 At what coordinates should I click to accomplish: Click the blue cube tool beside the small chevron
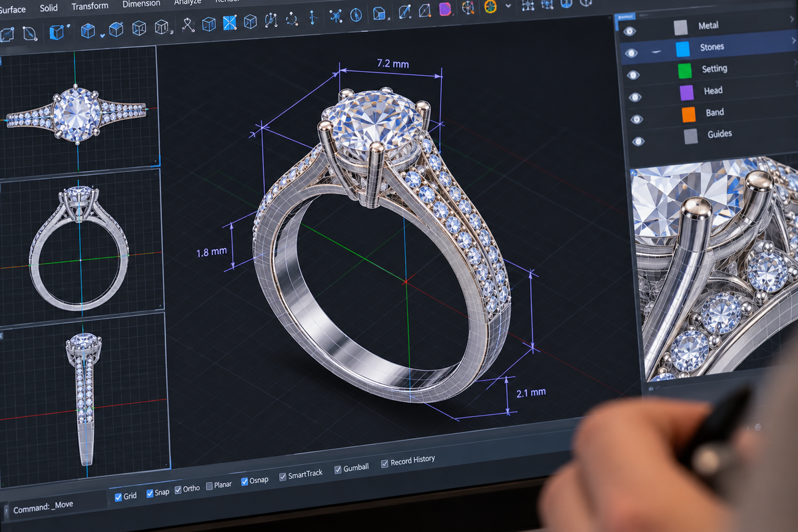88,31
